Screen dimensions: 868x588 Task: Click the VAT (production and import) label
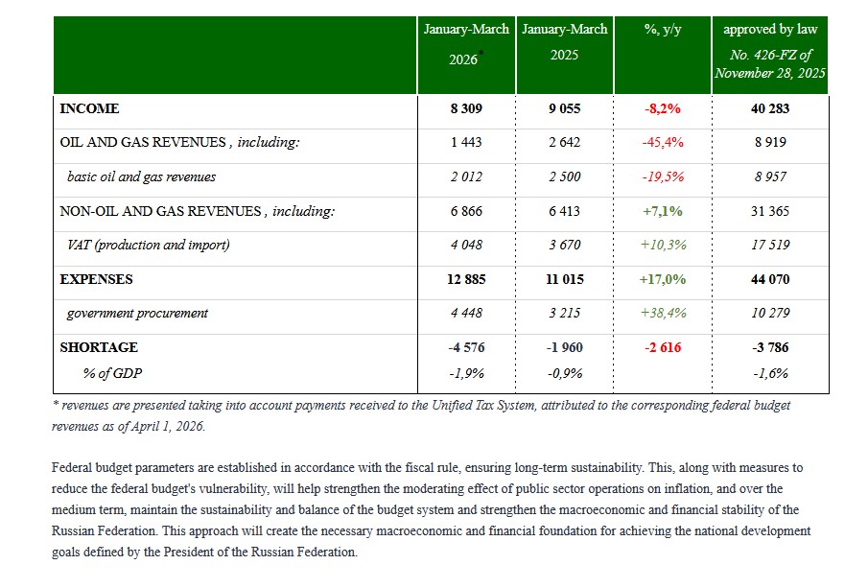pos(148,245)
